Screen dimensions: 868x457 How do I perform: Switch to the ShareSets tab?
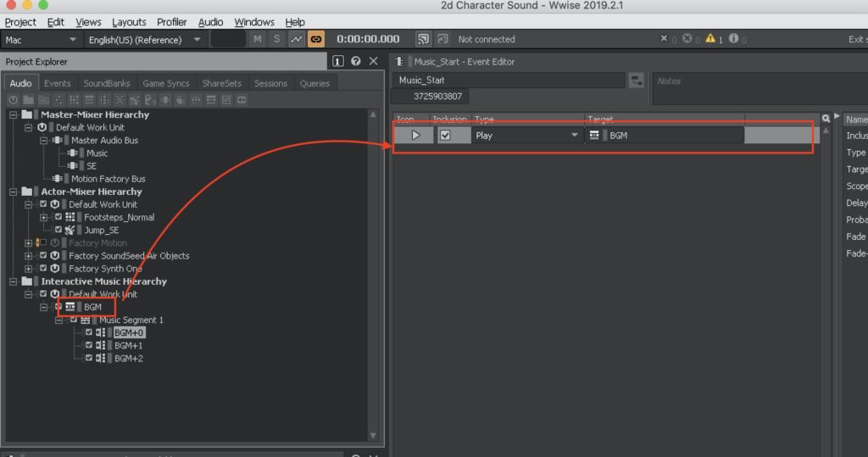click(221, 83)
